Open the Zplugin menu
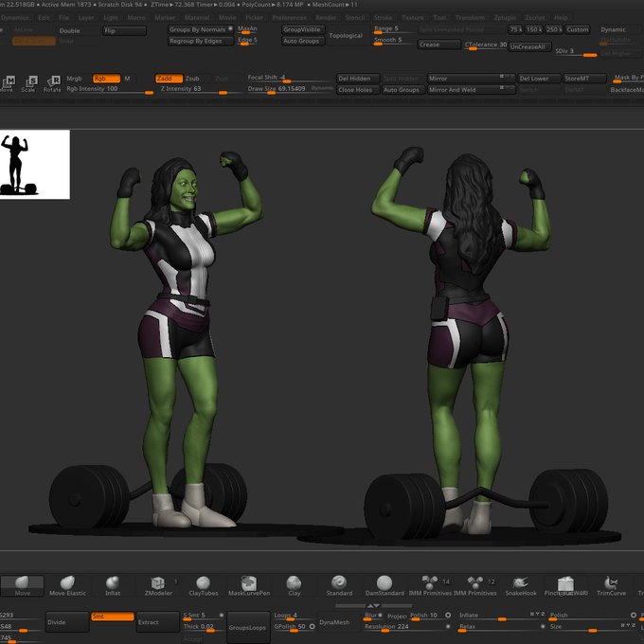Viewport: 644px width, 644px height. pos(505,18)
